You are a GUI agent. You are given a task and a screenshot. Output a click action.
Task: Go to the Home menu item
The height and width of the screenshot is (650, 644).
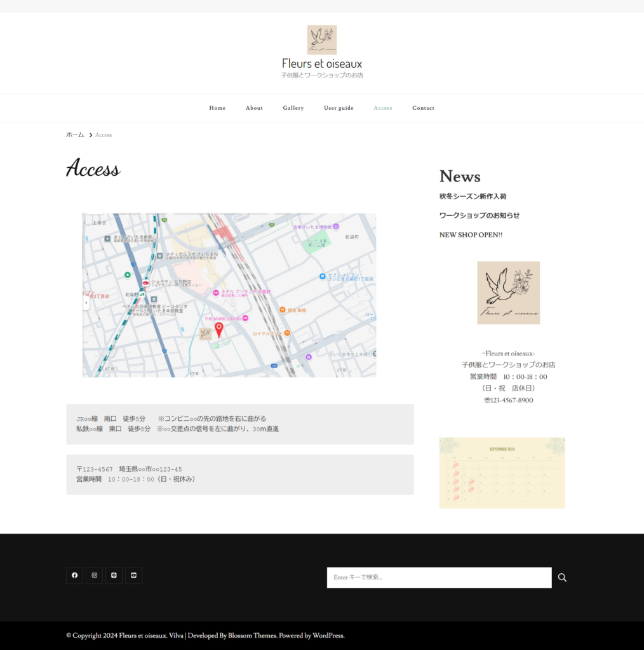tap(217, 108)
